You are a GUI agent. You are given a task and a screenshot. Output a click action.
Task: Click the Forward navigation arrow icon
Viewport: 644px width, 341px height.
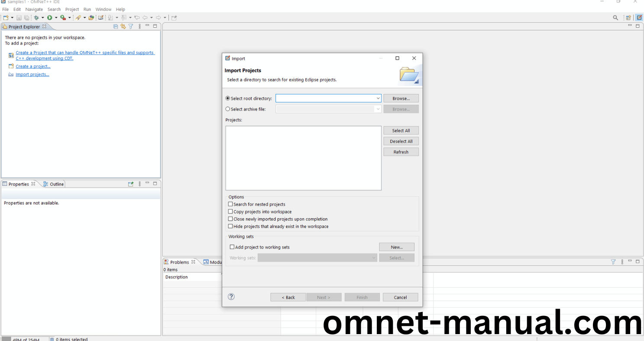pos(158,18)
